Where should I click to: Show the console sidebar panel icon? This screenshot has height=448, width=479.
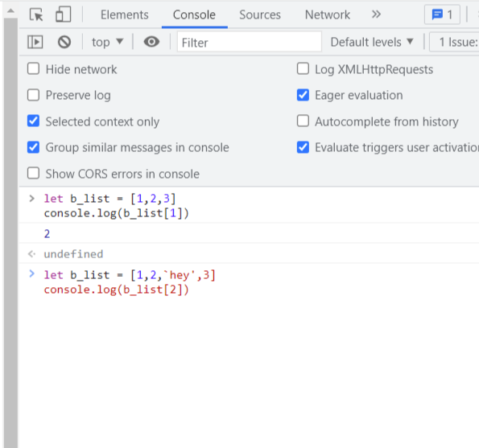pyautogui.click(x=35, y=42)
